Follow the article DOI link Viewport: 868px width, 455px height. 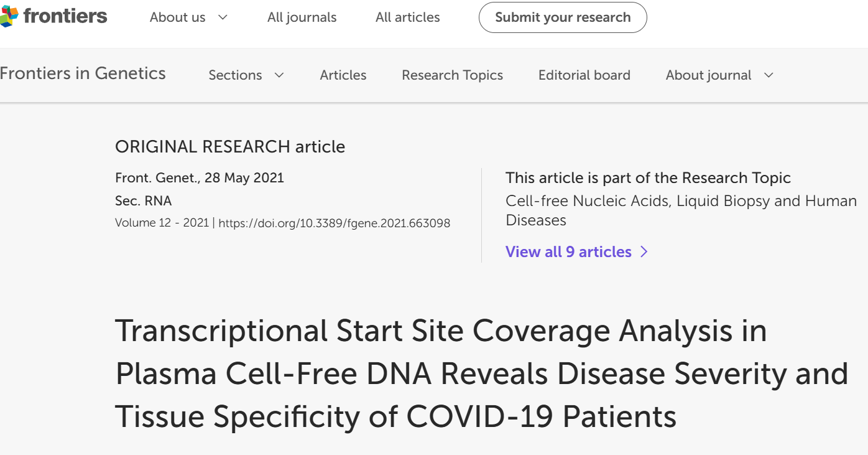pos(335,223)
